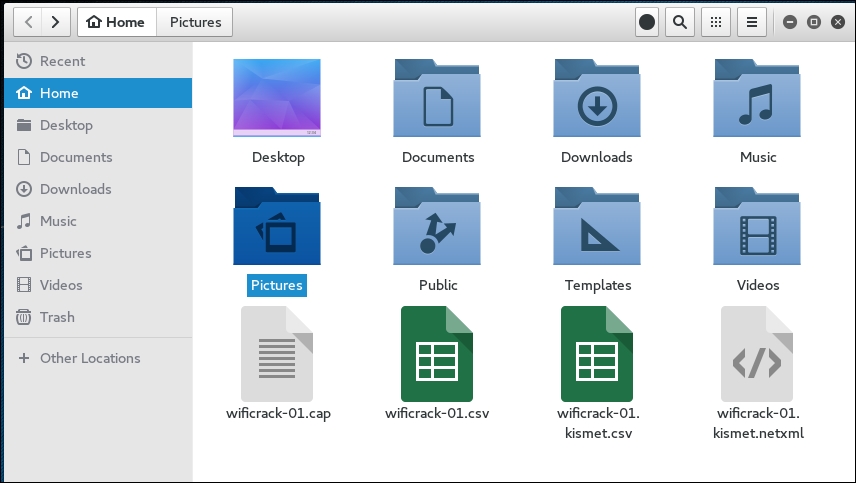Click the Public folder icon
This screenshot has width=856, height=483.
coord(437,226)
